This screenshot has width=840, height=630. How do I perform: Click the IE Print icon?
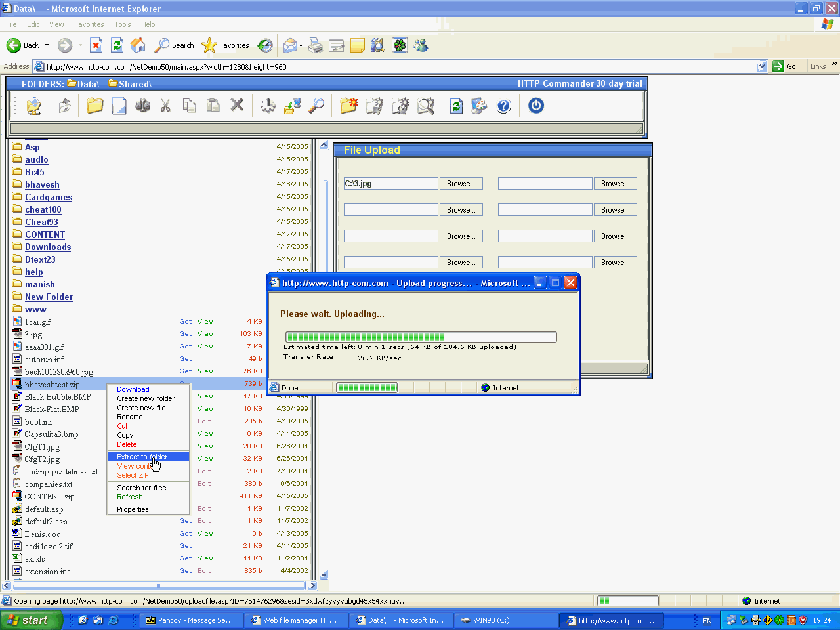pos(316,45)
